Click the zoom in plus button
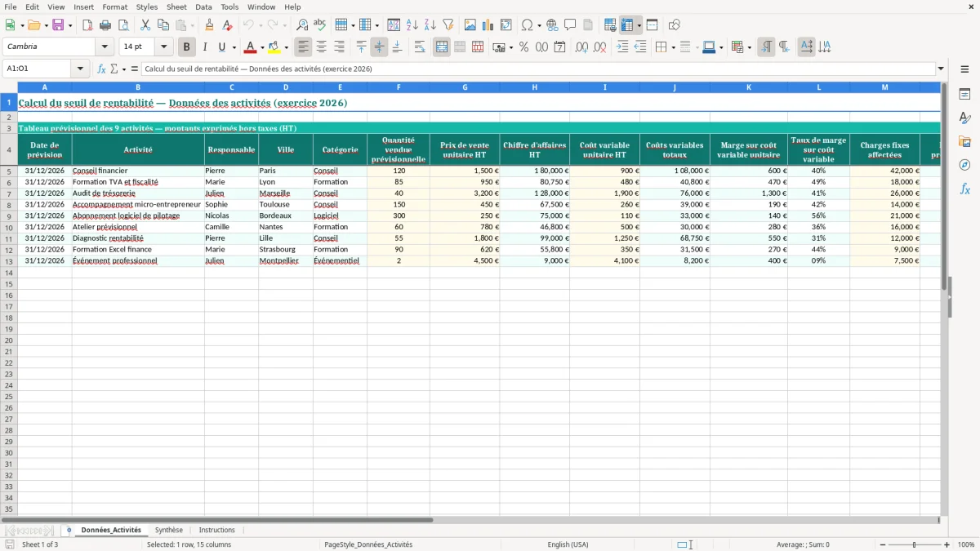The image size is (980, 551). 947,544
